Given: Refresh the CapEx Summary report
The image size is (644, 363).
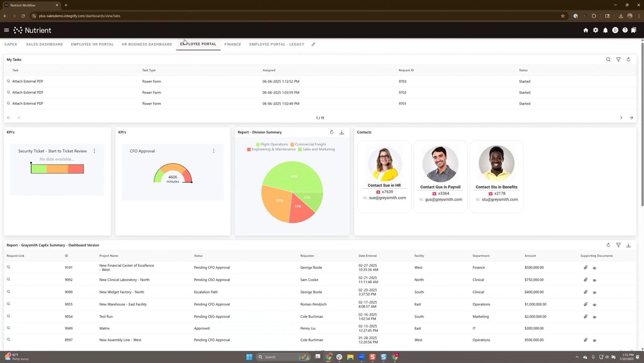Looking at the screenshot, I should tap(608, 245).
